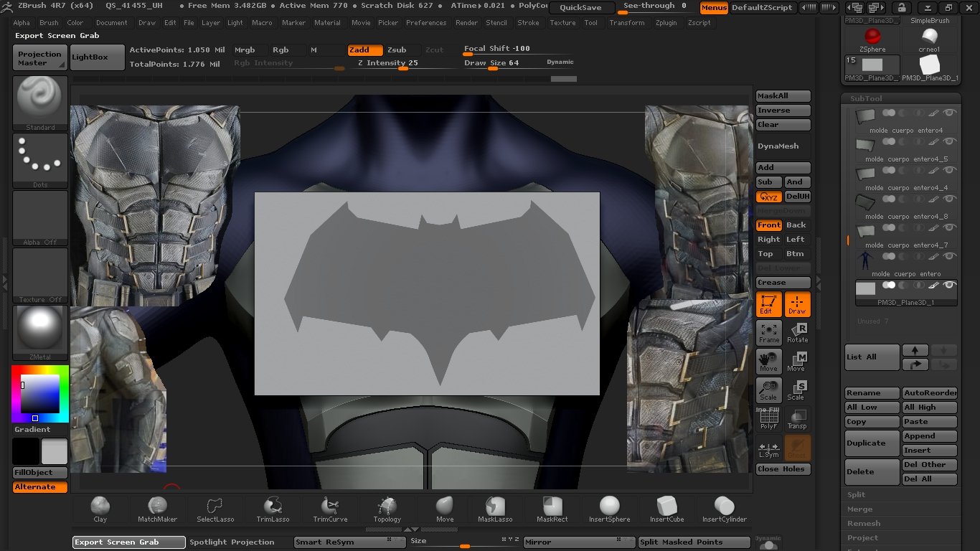Select the TrimCurve brush

tap(330, 509)
